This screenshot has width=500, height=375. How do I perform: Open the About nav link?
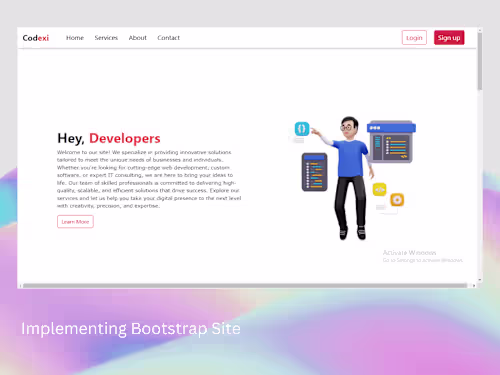[x=138, y=38]
